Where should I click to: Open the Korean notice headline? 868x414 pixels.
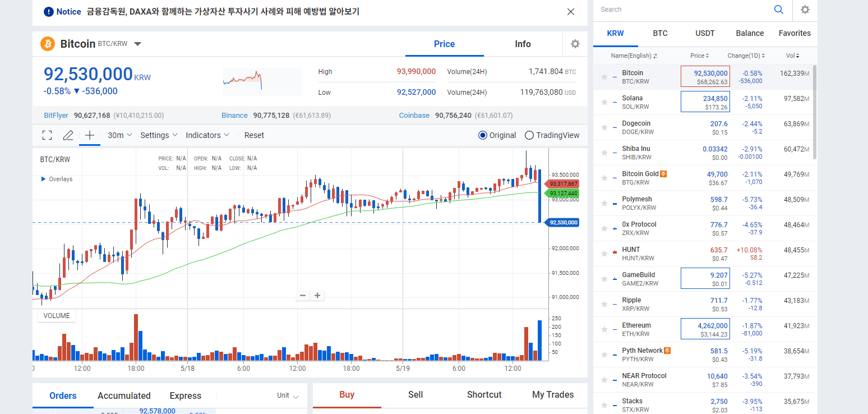[223, 12]
